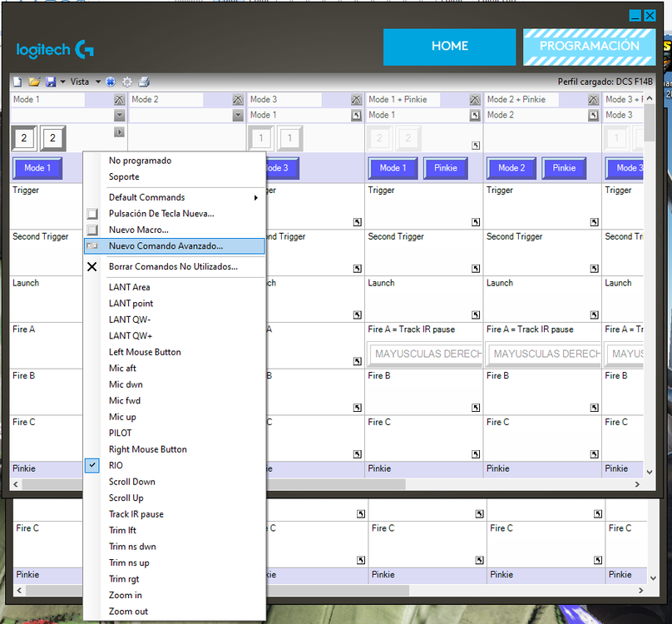Click arrow icon in Mode 2 + Pinkie Launch cell
The image size is (672, 624).
pos(594,314)
